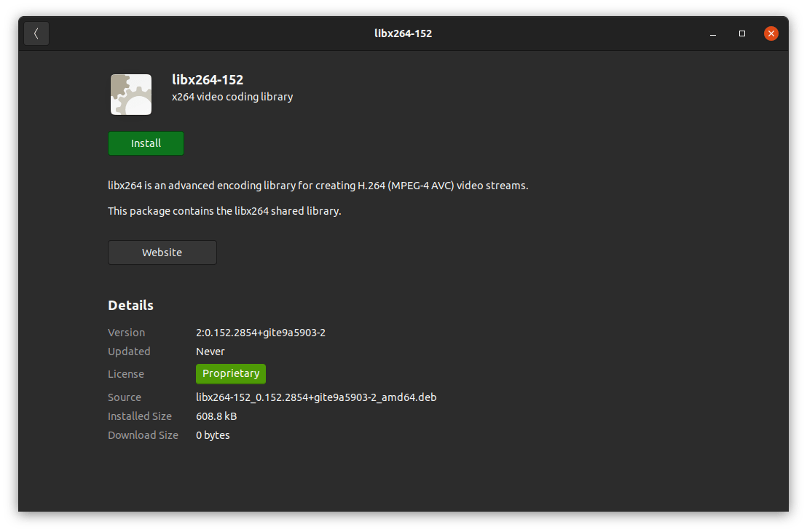Select the source .deb file name
Image resolution: width=807 pixels, height=532 pixels.
[x=316, y=397]
